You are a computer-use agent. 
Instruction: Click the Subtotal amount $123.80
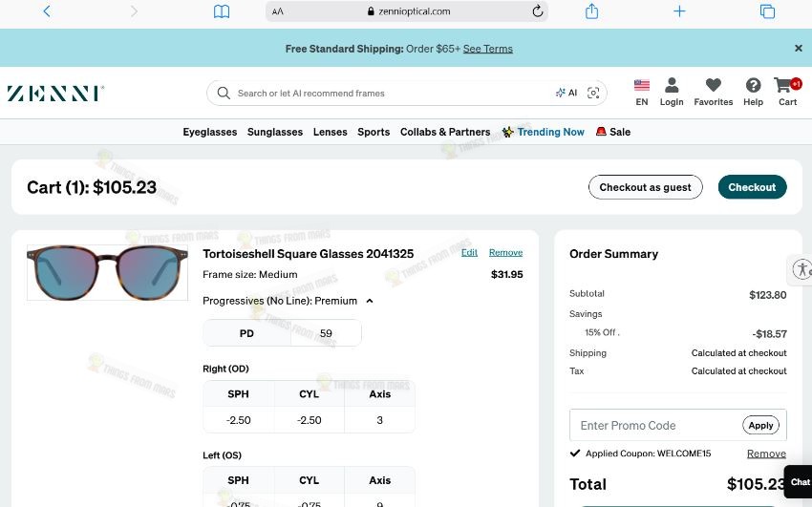pyautogui.click(x=767, y=295)
